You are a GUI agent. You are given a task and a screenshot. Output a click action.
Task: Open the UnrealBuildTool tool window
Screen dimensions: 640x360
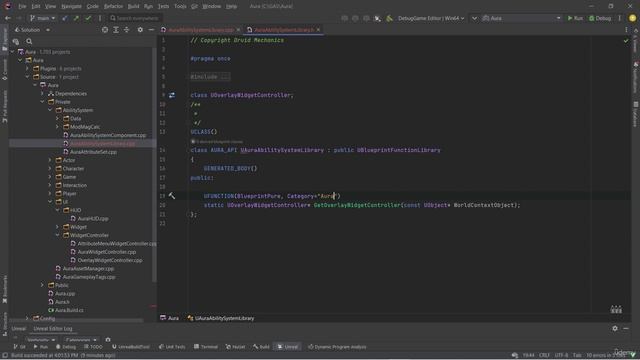pos(131,347)
